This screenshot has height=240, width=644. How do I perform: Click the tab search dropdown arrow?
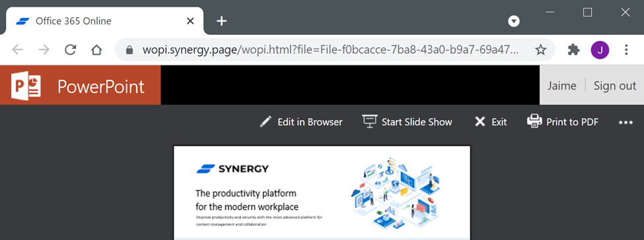[x=514, y=21]
